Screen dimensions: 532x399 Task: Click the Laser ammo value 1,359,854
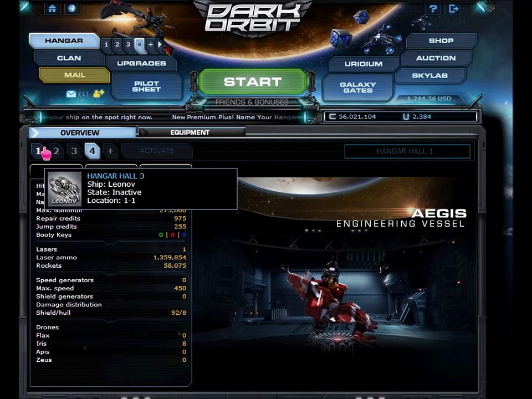click(x=170, y=258)
